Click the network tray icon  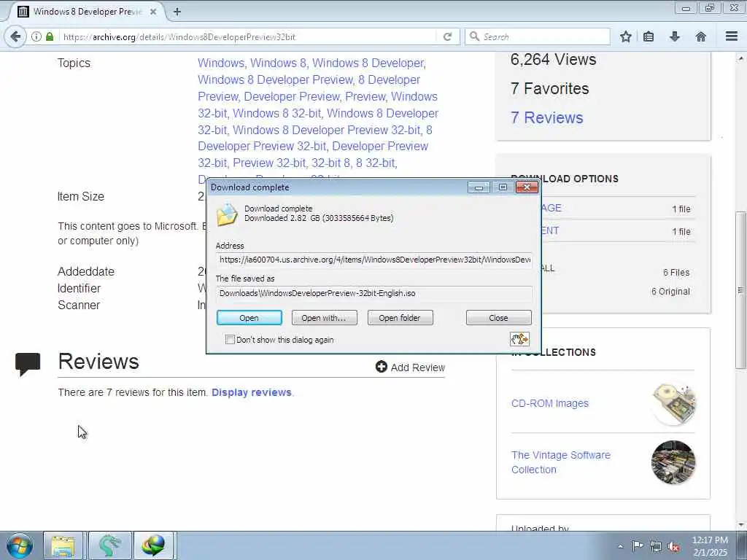(656, 546)
